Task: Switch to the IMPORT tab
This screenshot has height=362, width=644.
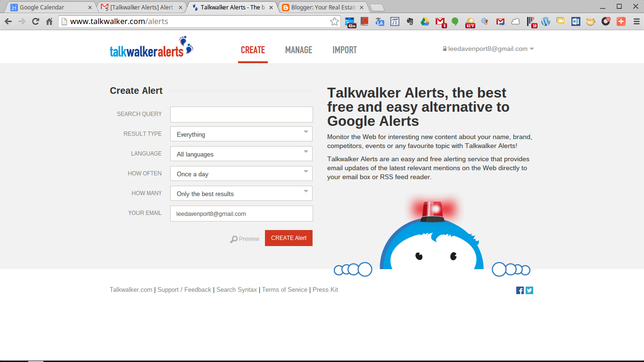Action: [x=345, y=50]
